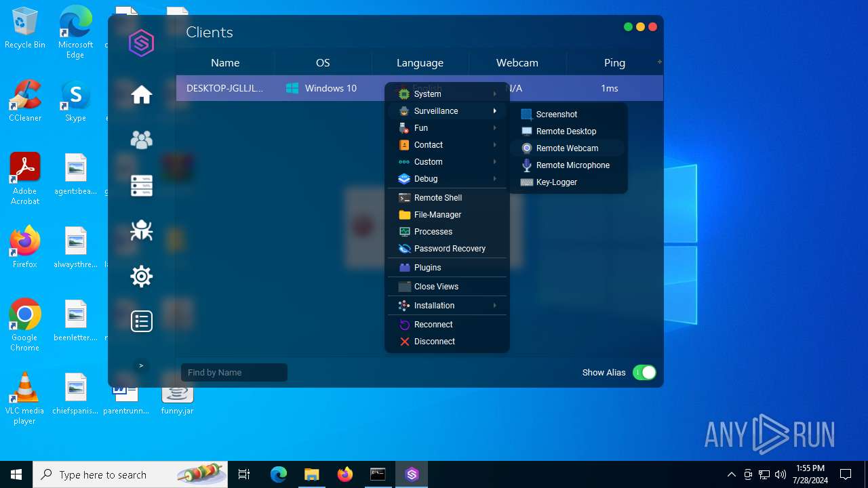Open the bug builder icon in sidebar
The width and height of the screenshot is (868, 488).
click(x=142, y=230)
